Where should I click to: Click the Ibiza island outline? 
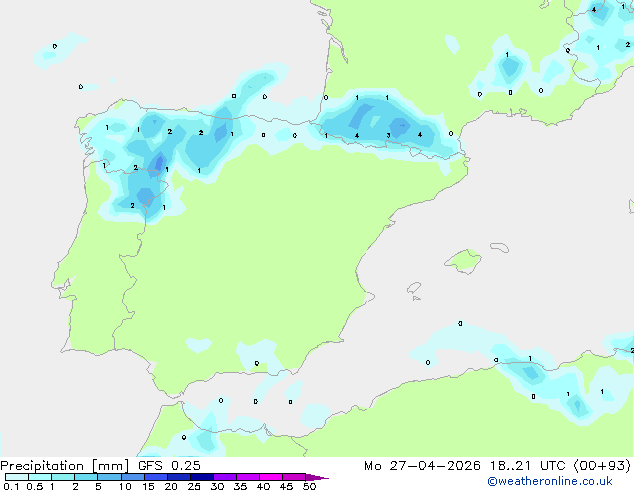[414, 288]
